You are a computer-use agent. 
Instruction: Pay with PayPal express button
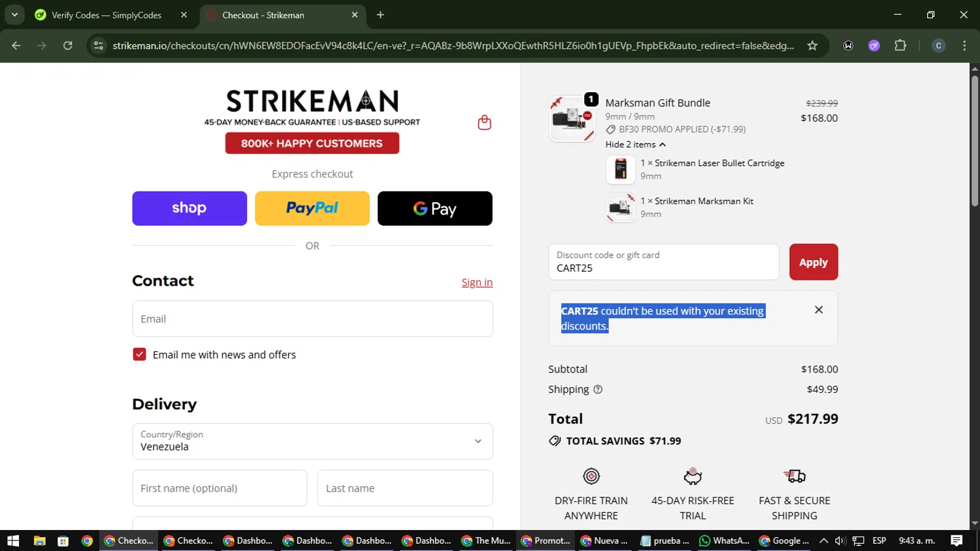point(312,209)
